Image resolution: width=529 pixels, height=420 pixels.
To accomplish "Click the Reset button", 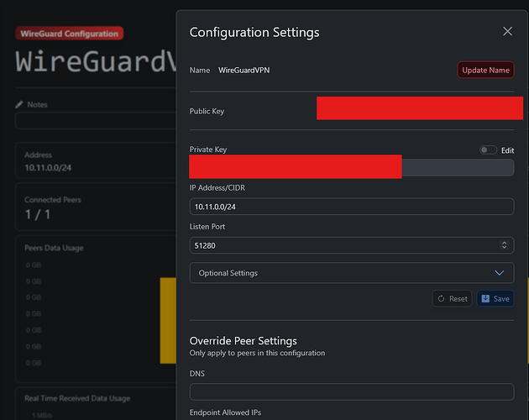I will coord(452,298).
